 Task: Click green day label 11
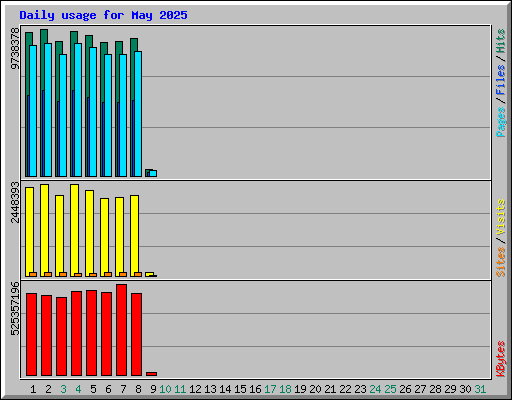(180, 389)
